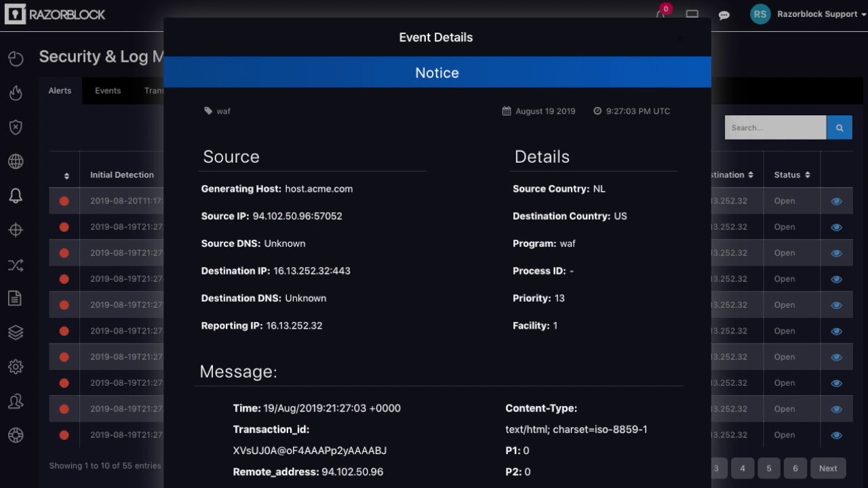Open the document icon in the sidebar
The width and height of the screenshot is (868, 488).
(16, 298)
